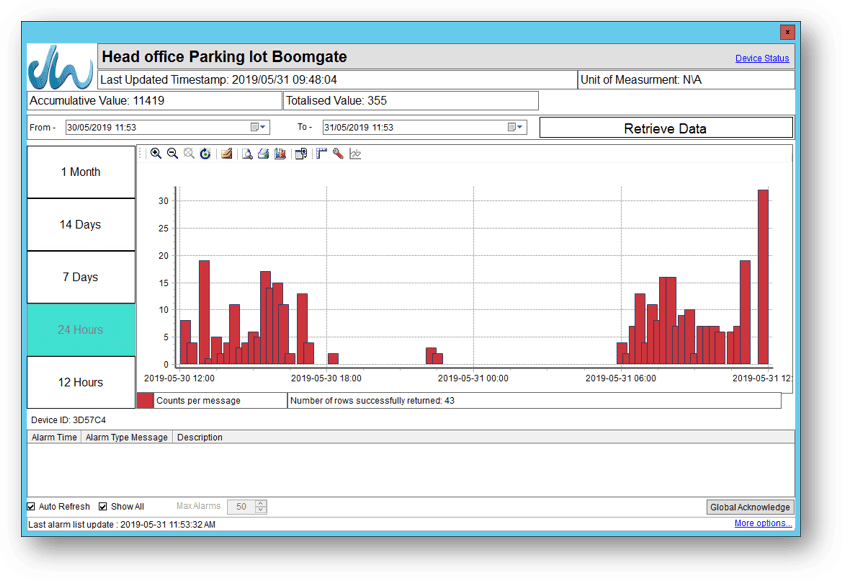Select the 7 Days range
The width and height of the screenshot is (843, 579).
(81, 277)
